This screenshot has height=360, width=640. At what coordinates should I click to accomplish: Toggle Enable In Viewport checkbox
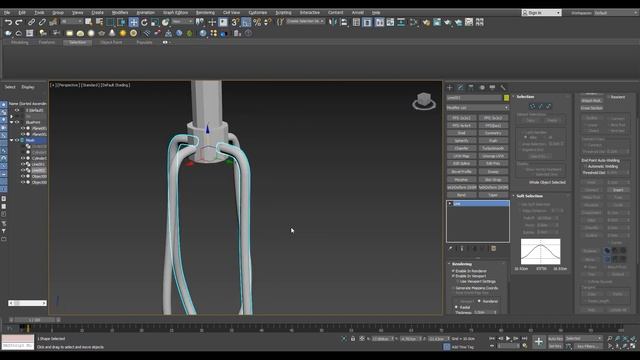pyautogui.click(x=453, y=276)
